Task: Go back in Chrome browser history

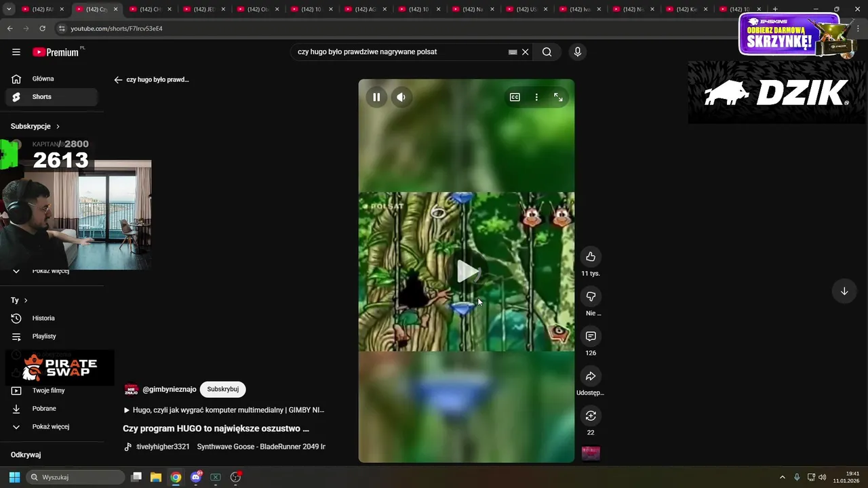Action: point(9,28)
